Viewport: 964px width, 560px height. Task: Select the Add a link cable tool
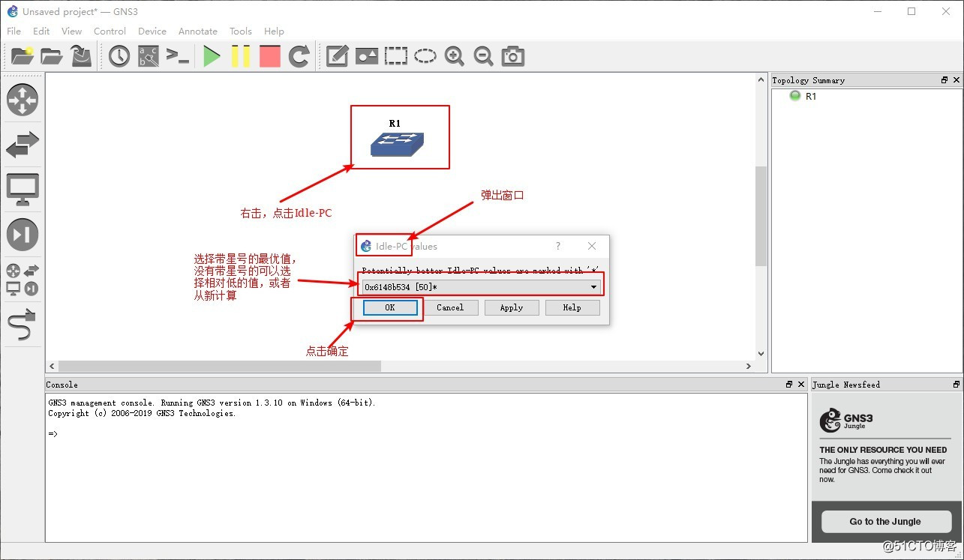(23, 325)
